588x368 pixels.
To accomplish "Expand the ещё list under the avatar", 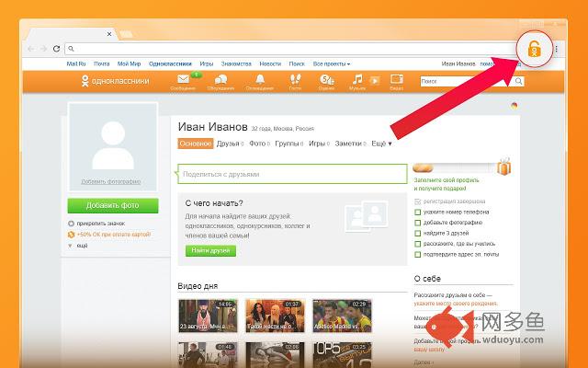I will coord(78,246).
